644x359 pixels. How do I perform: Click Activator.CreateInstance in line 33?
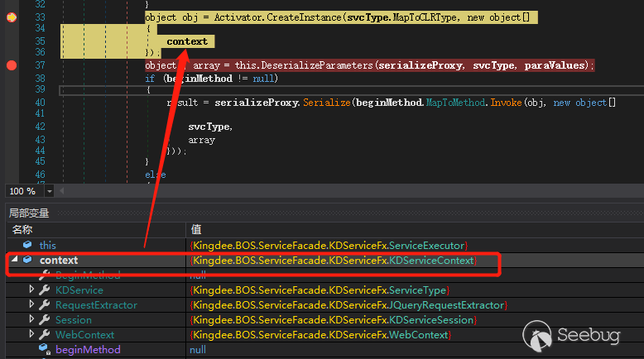[277, 17]
